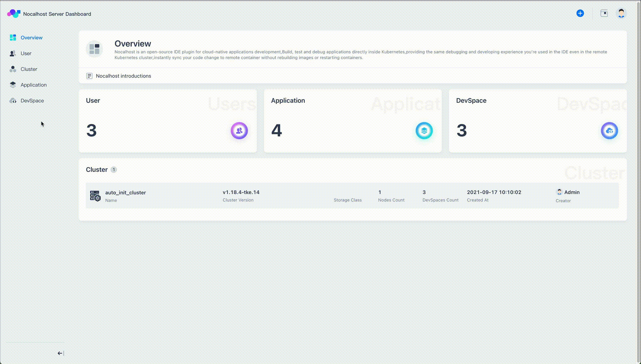Click the Cluster Version label
641x364 pixels.
238,200
